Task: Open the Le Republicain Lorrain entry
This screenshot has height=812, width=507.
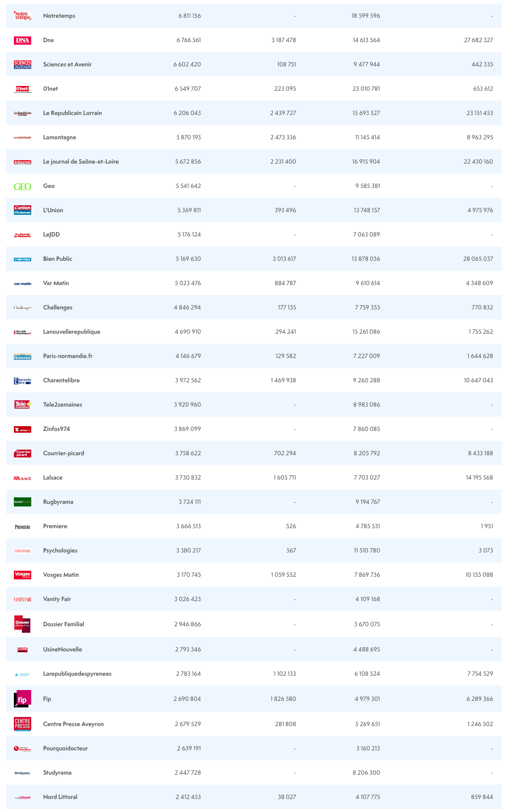Action: 72,113
